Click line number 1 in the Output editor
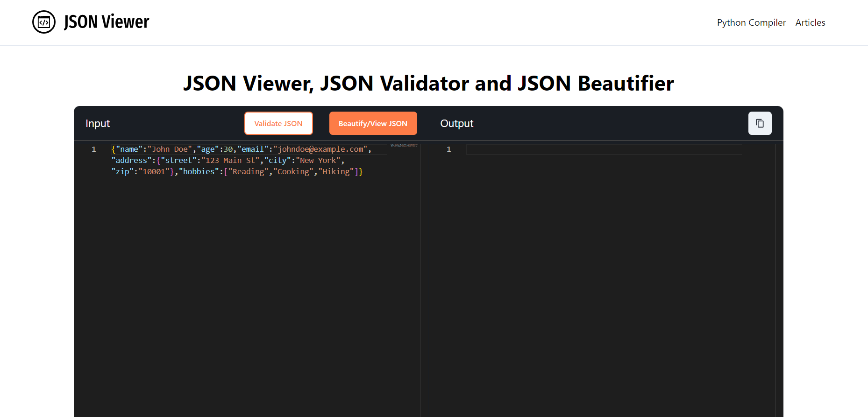This screenshot has width=868, height=417. coord(448,149)
